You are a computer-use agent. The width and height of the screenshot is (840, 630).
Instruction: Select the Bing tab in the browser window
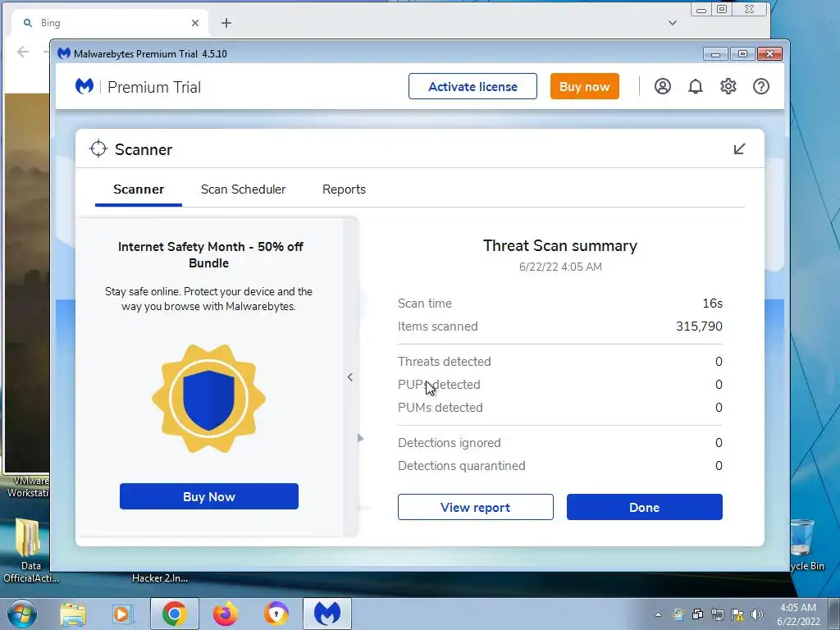(x=110, y=23)
